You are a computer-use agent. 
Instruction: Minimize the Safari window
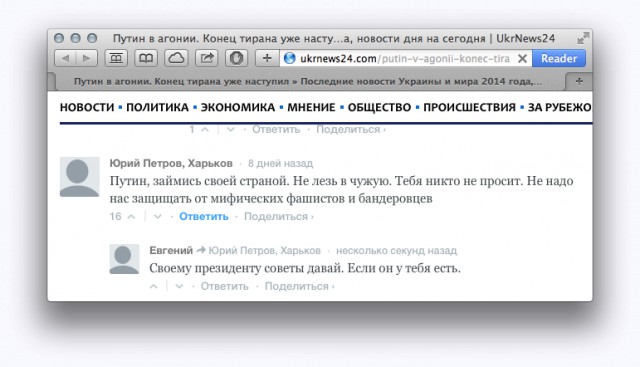pos(76,38)
